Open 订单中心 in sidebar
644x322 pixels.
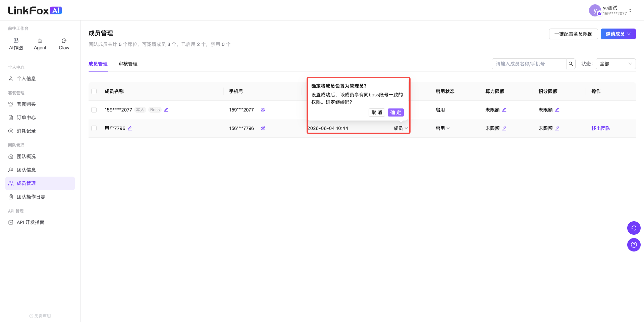40,118
